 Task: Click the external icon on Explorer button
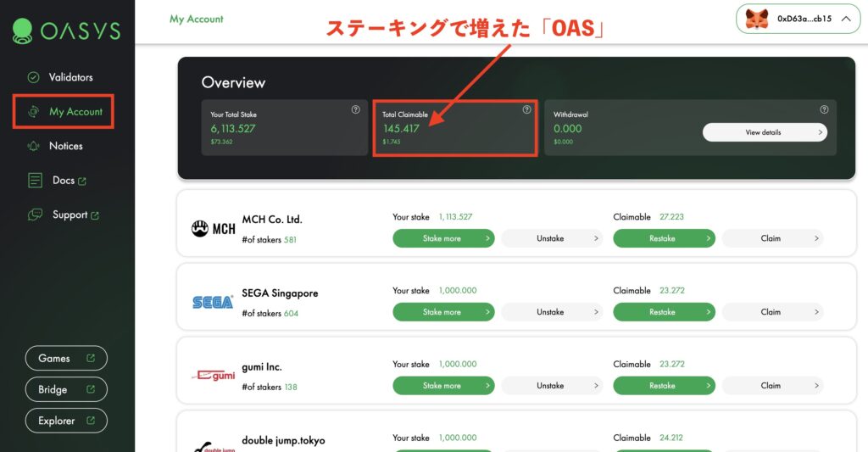point(91,421)
